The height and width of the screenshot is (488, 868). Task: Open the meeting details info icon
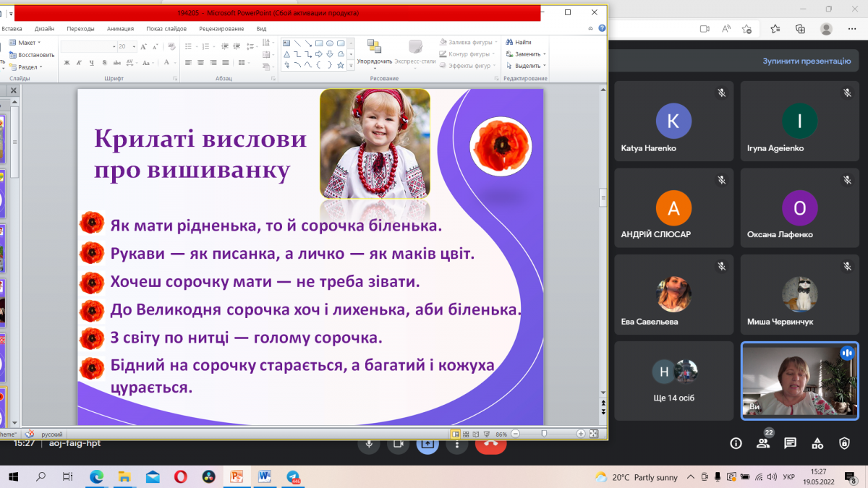736,443
